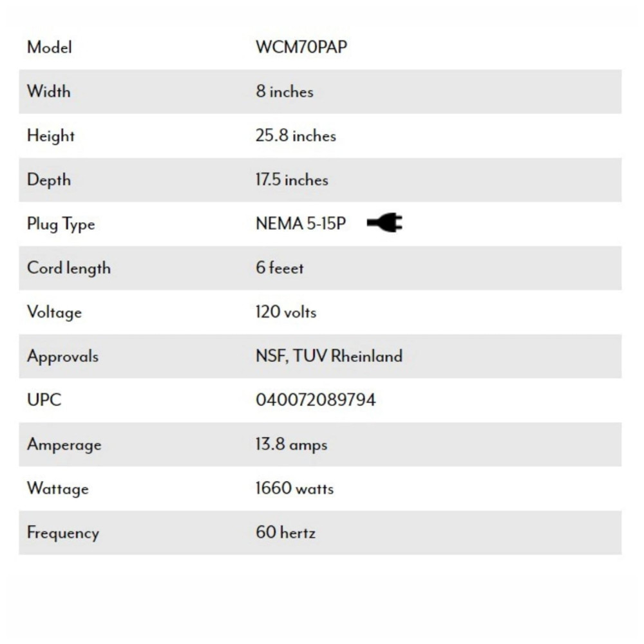Click the NEMA 5-15P plug type text
This screenshot has width=644, height=644.
[x=301, y=224]
